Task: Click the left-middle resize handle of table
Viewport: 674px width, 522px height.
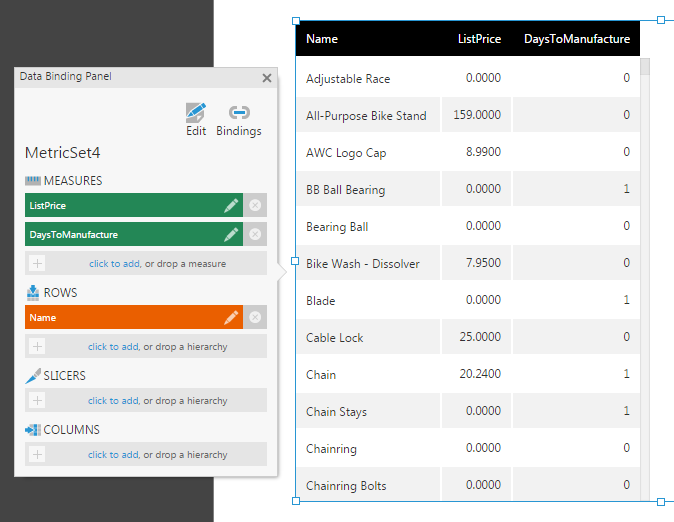Action: (x=295, y=261)
